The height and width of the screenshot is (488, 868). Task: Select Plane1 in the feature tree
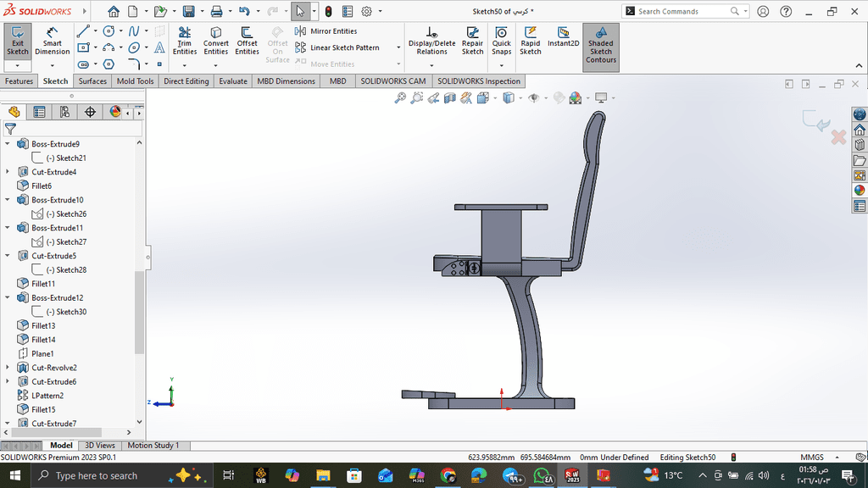[x=42, y=353]
